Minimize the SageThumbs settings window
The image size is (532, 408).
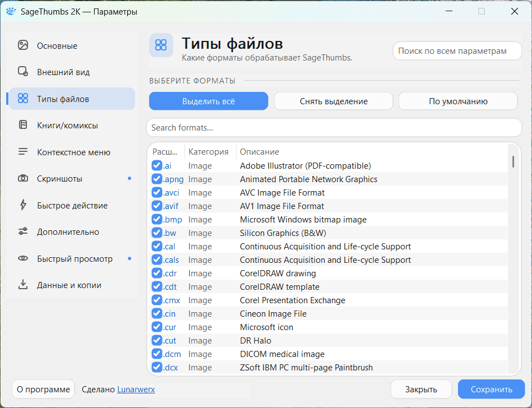tap(449, 11)
